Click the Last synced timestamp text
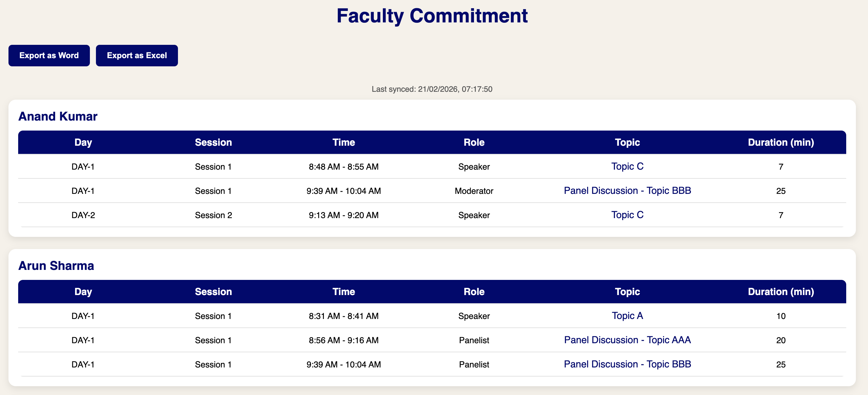The height and width of the screenshot is (395, 868). pyautogui.click(x=432, y=89)
